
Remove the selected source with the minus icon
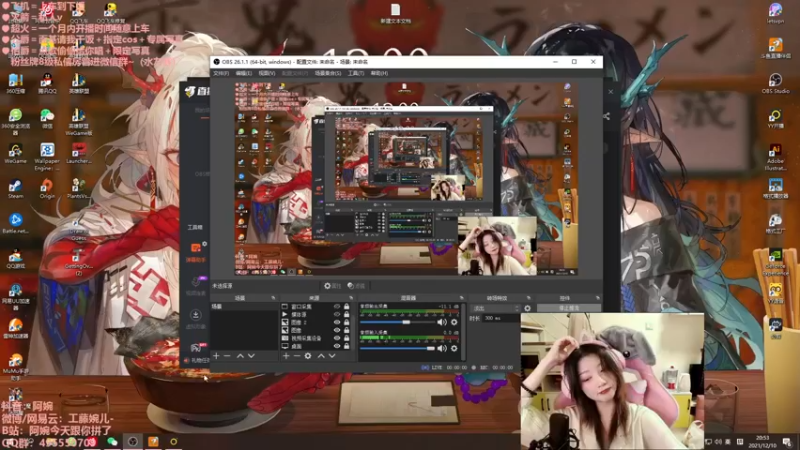pos(296,356)
